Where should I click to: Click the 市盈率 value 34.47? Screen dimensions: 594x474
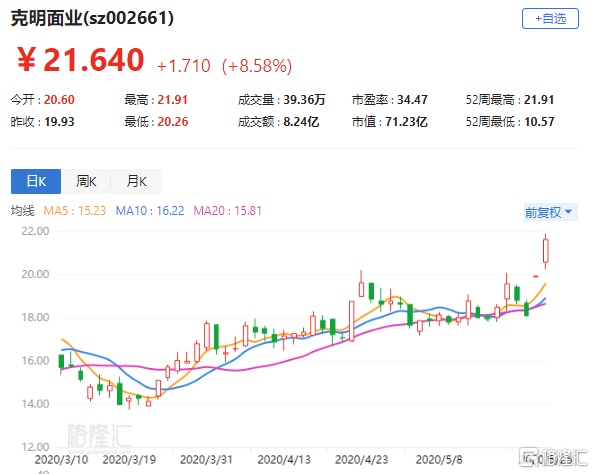point(412,100)
